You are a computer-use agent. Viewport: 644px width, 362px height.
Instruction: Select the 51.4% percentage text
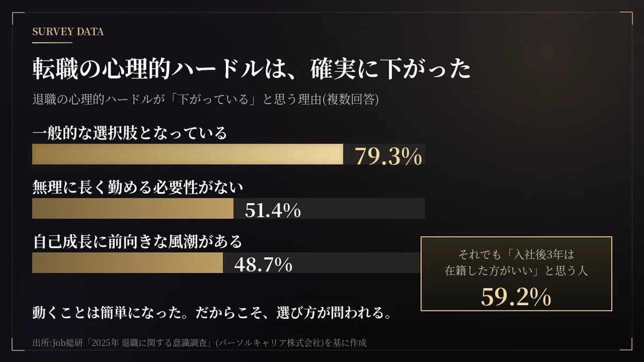(x=273, y=210)
